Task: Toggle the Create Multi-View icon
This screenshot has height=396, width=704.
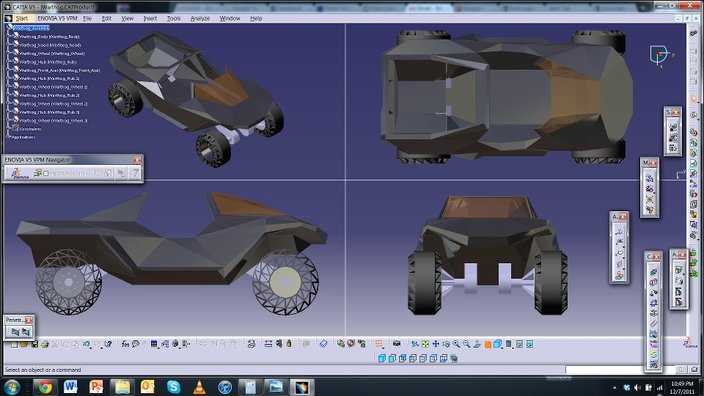Action: 488,344
